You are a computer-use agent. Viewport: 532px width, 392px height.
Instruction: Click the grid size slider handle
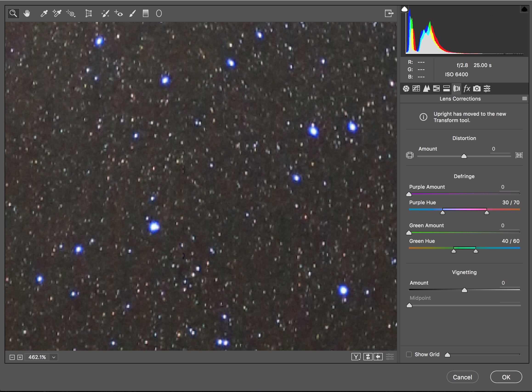[447, 355]
